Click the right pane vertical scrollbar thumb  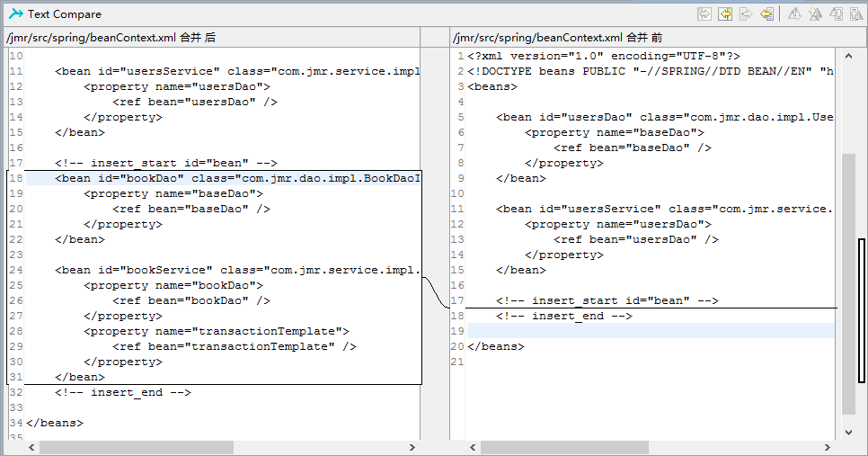pos(848,283)
